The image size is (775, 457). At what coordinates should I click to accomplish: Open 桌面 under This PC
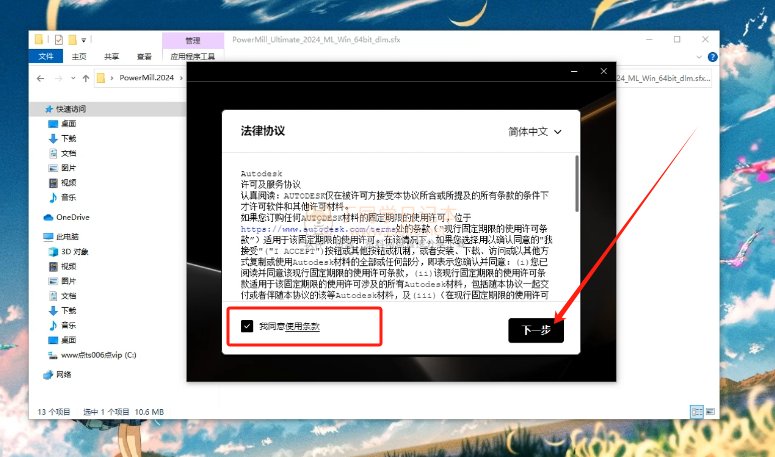pyautogui.click(x=69, y=340)
